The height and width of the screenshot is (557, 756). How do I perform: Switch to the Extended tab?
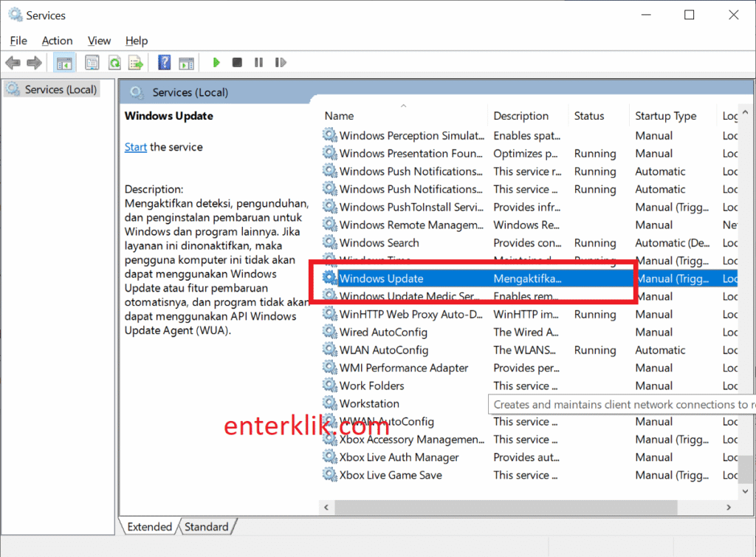pos(149,527)
